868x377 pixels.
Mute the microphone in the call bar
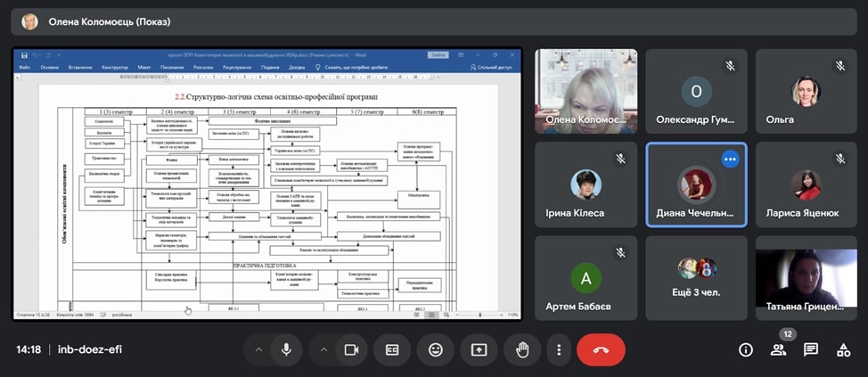tap(286, 350)
